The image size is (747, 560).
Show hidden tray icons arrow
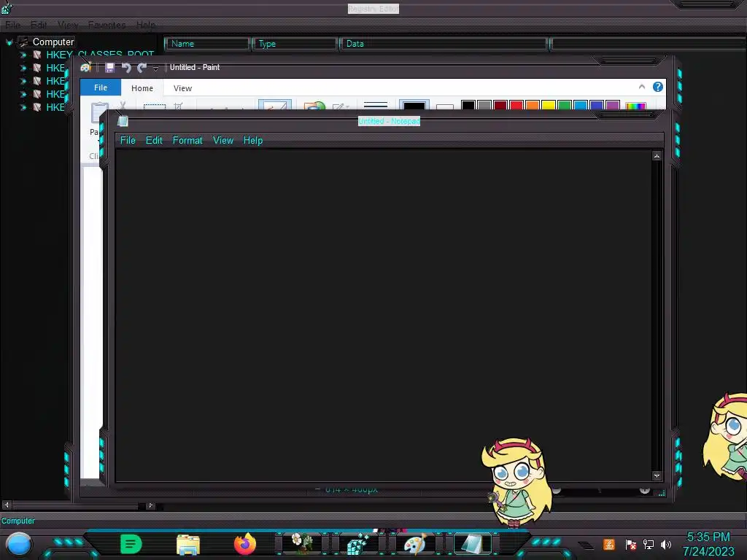587,545
